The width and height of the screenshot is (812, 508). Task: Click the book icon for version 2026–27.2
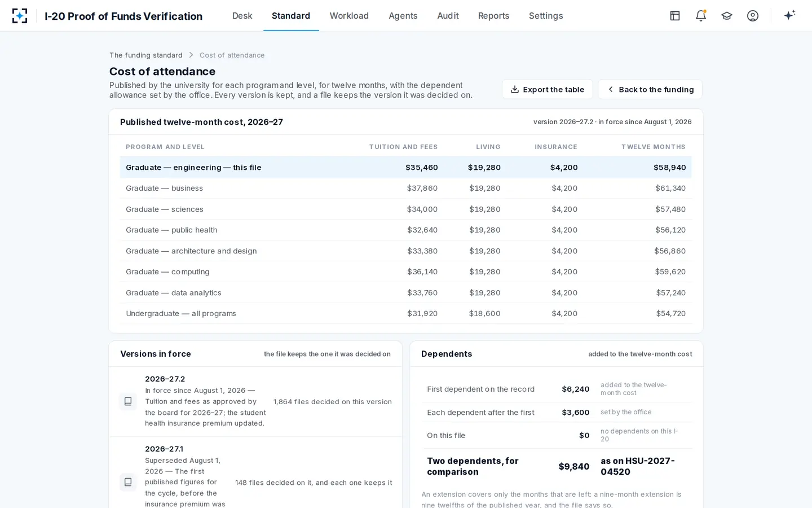click(x=128, y=401)
